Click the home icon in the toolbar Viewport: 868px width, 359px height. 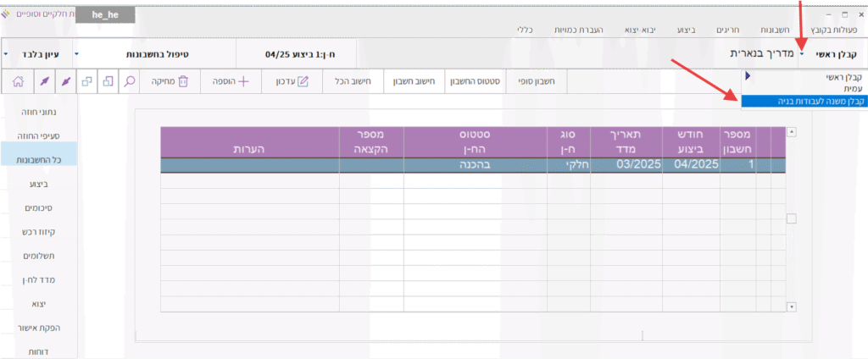[18, 82]
